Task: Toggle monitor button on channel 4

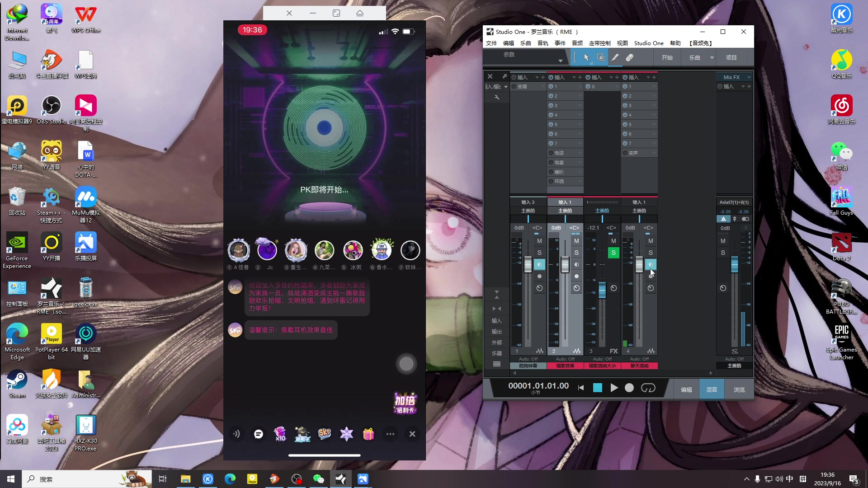Action: coord(651,264)
